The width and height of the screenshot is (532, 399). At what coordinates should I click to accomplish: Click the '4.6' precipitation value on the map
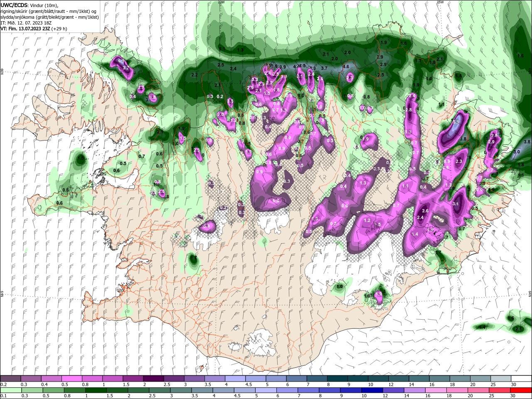(x=345, y=66)
